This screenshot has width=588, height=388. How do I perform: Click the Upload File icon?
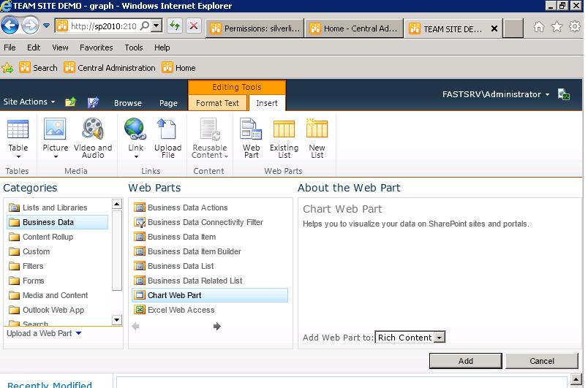[x=167, y=129]
